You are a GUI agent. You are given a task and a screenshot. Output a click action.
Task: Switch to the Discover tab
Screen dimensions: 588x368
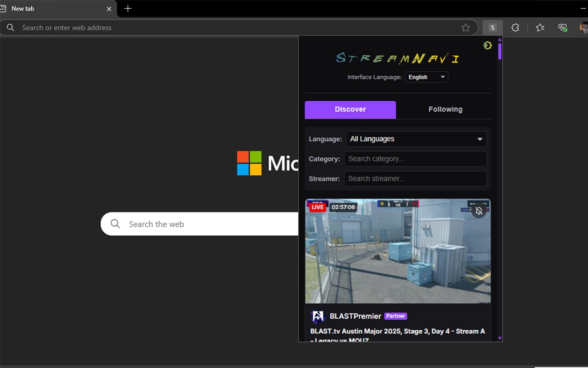click(x=351, y=109)
